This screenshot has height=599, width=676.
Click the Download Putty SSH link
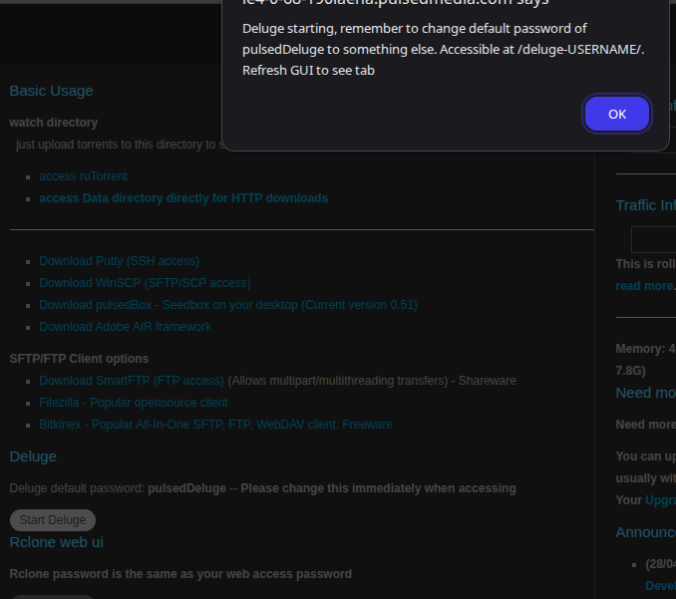click(x=119, y=261)
